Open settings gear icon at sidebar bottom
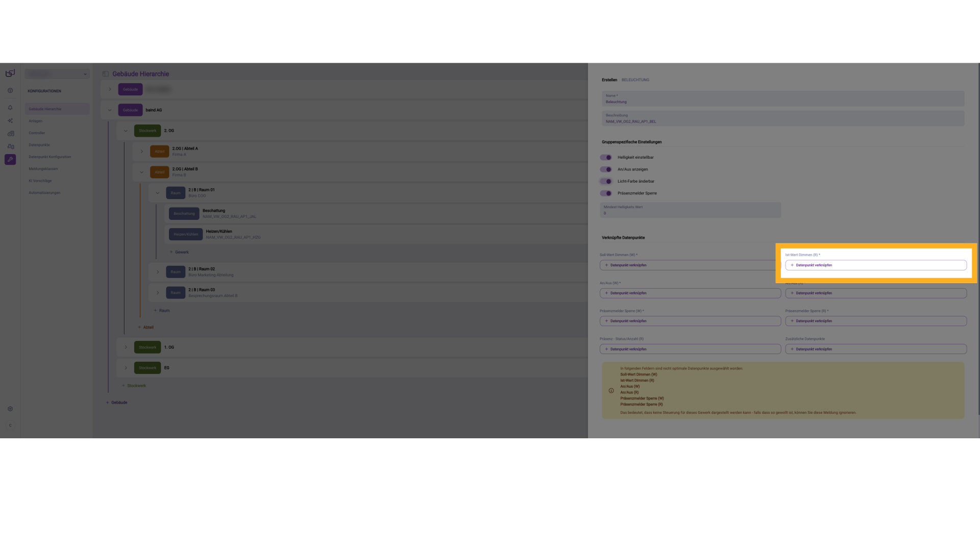Screen dimensions: 980x551 coord(10,409)
